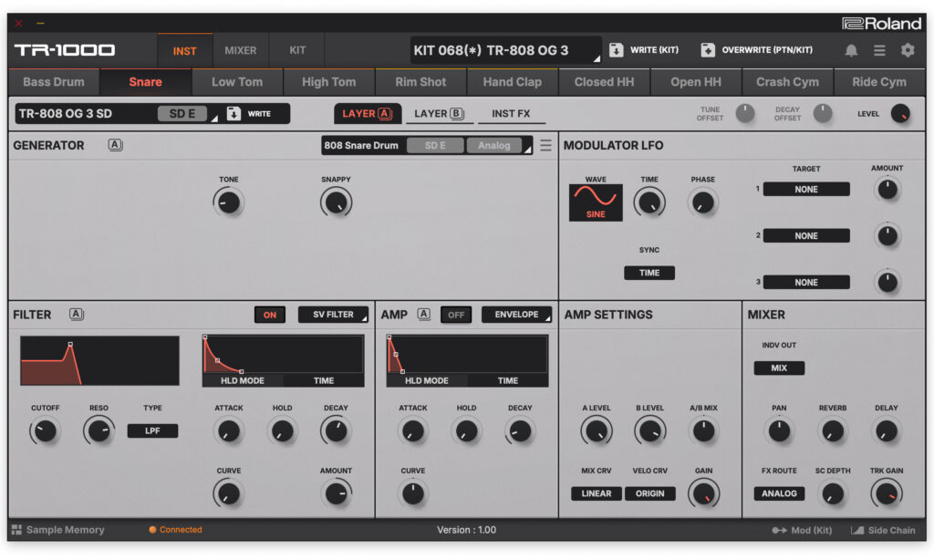Viewport: 934px width, 560px height.
Task: Toggle the LFO SYNC TIME button
Action: click(649, 273)
